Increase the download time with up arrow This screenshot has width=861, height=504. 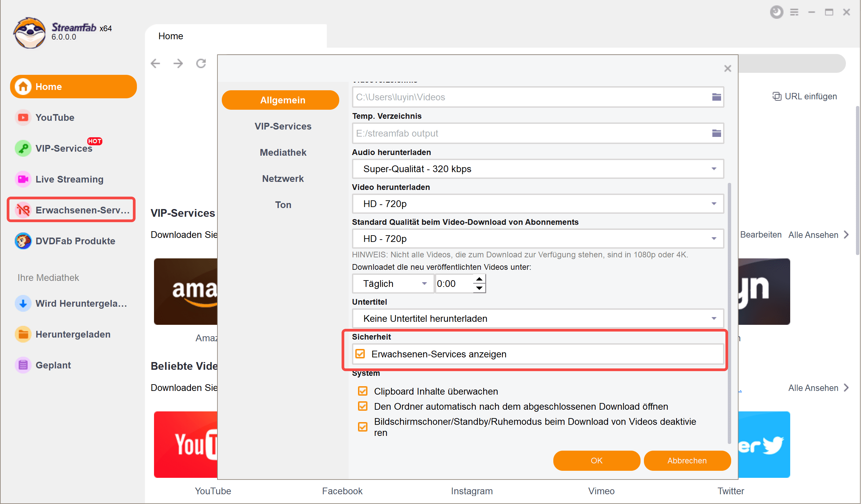479,279
